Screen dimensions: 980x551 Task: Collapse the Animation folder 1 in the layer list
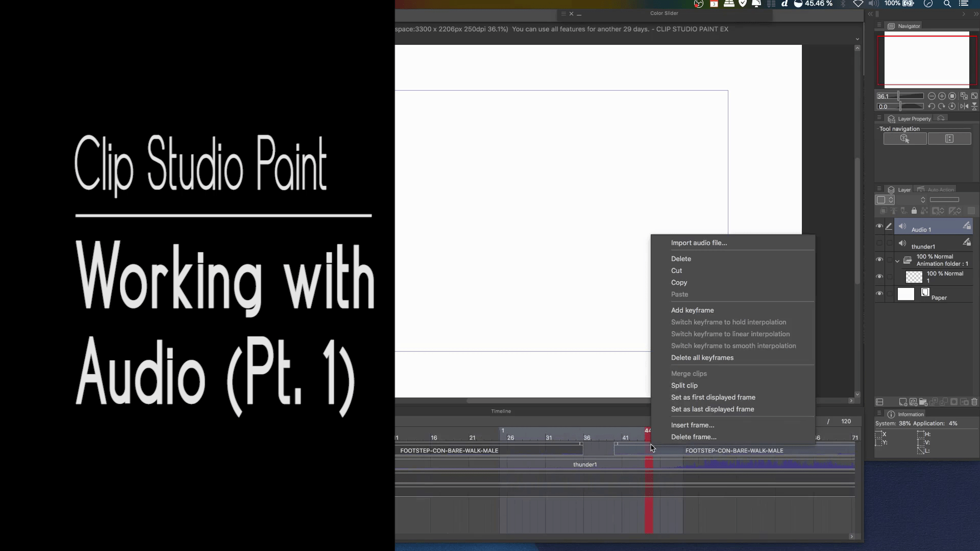(x=897, y=261)
